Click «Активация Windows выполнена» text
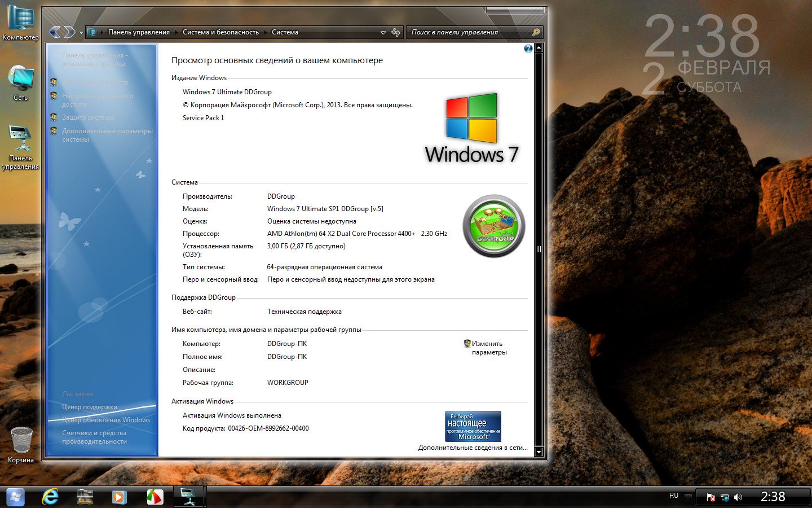The width and height of the screenshot is (812, 508). click(x=232, y=415)
